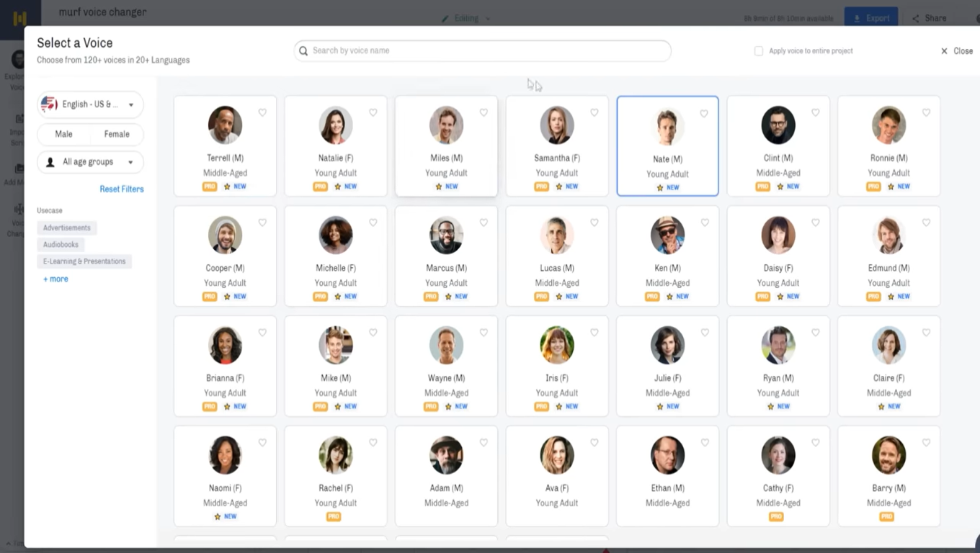The image size is (980, 553).
Task: Select the Advertisements usecase tag
Action: [x=67, y=228]
